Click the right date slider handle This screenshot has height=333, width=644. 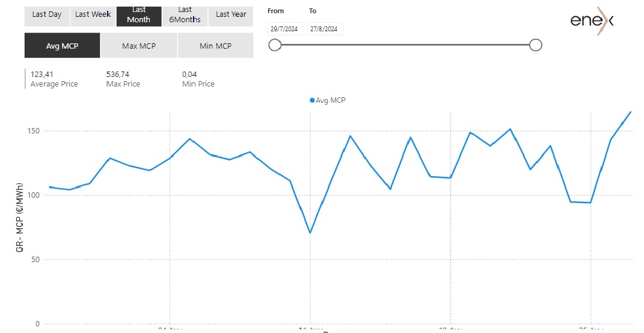536,45
